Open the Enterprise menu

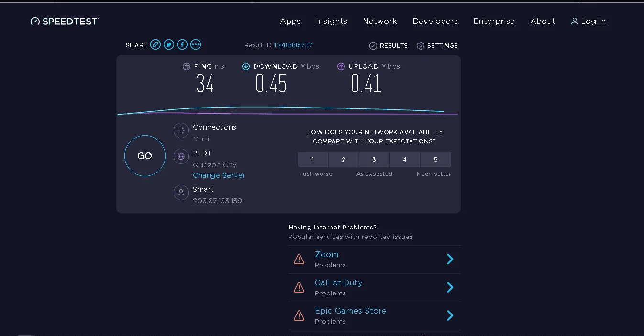(494, 21)
